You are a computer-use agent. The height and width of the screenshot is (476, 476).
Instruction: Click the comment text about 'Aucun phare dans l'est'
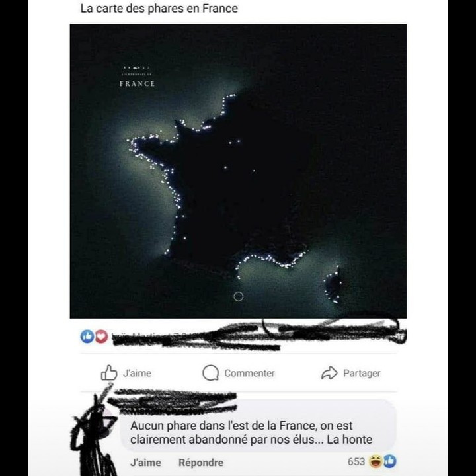(x=251, y=432)
